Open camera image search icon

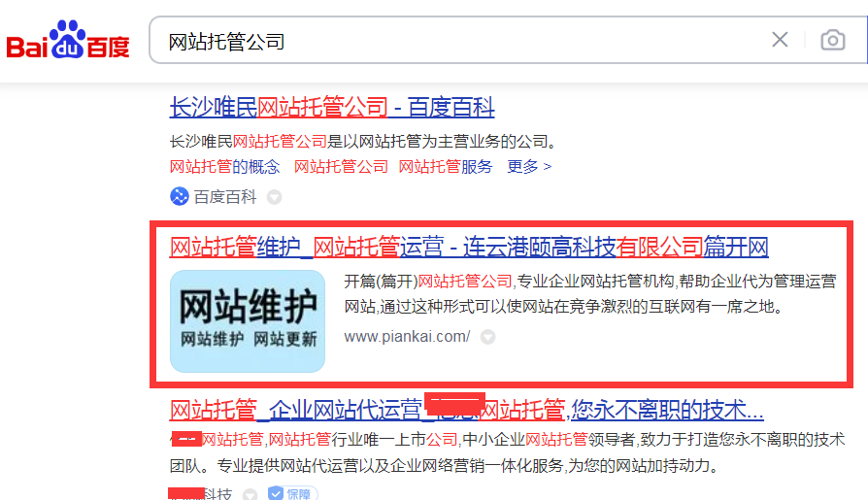[x=833, y=40]
